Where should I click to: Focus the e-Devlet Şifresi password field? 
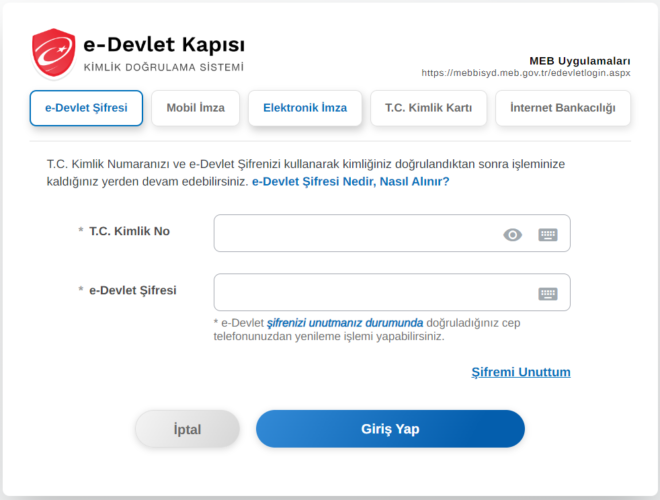click(x=370, y=293)
